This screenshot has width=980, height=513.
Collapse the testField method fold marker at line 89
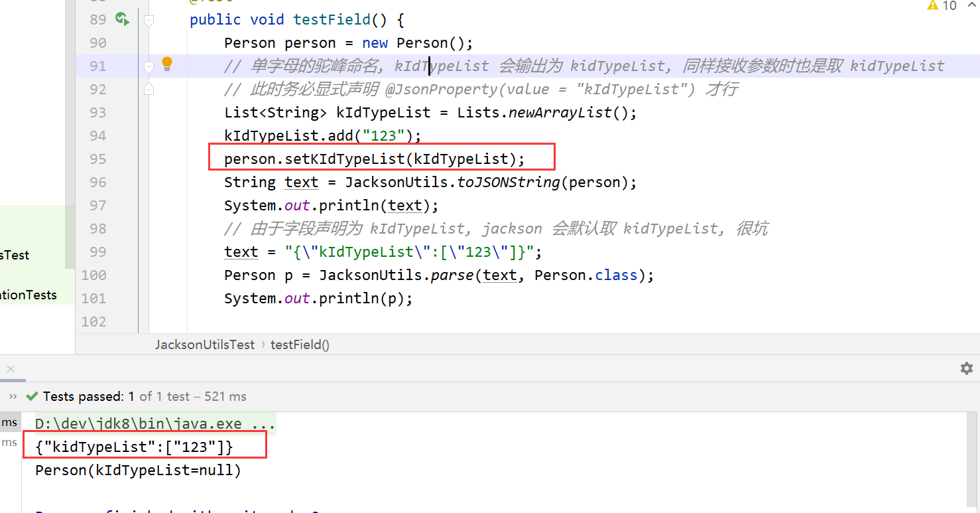click(x=149, y=21)
